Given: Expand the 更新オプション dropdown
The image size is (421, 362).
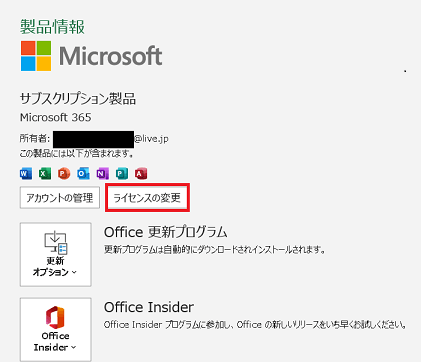Looking at the screenshot, I should (56, 255).
